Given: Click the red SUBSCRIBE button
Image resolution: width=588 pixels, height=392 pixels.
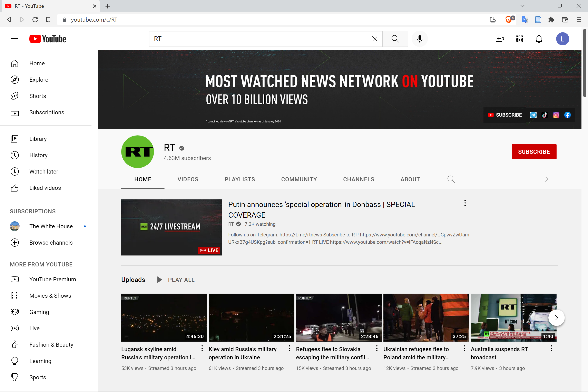Looking at the screenshot, I should [x=534, y=152].
